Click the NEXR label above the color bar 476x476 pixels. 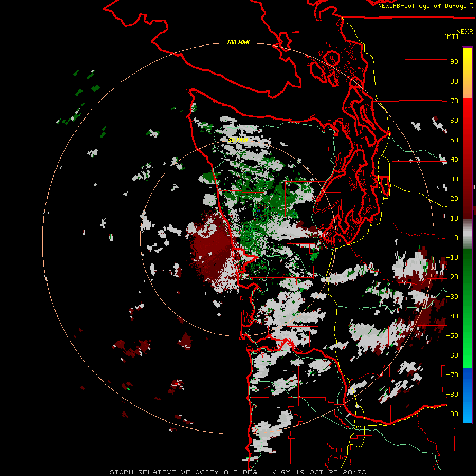465,32
